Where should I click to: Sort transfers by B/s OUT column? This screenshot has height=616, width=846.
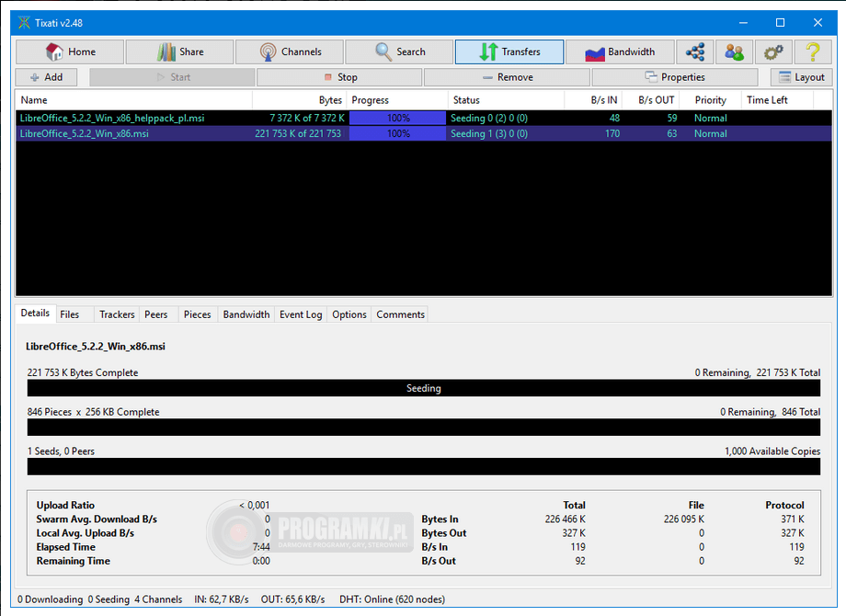coord(651,100)
